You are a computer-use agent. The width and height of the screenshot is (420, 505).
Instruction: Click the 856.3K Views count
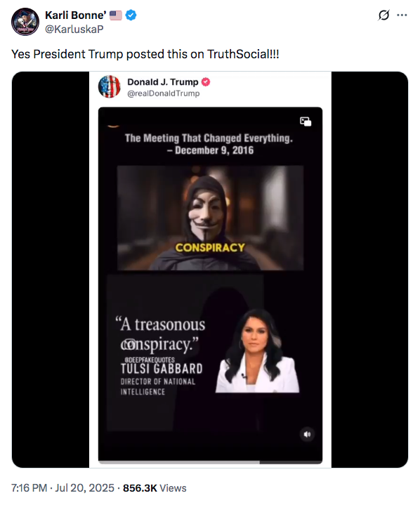point(155,488)
